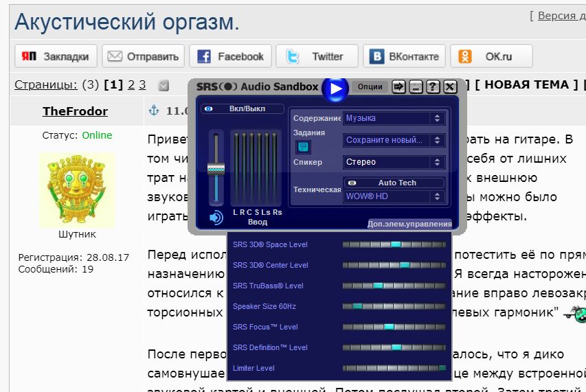Share the page on Twitter

pyautogui.click(x=317, y=56)
